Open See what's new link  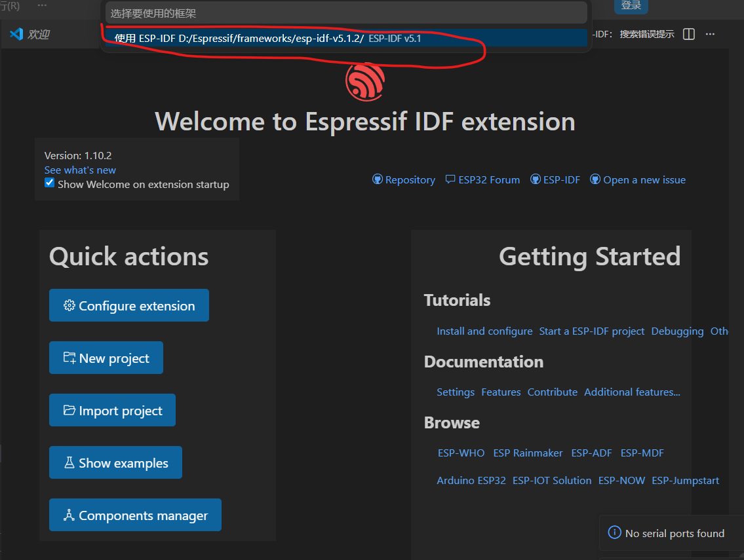coord(80,170)
